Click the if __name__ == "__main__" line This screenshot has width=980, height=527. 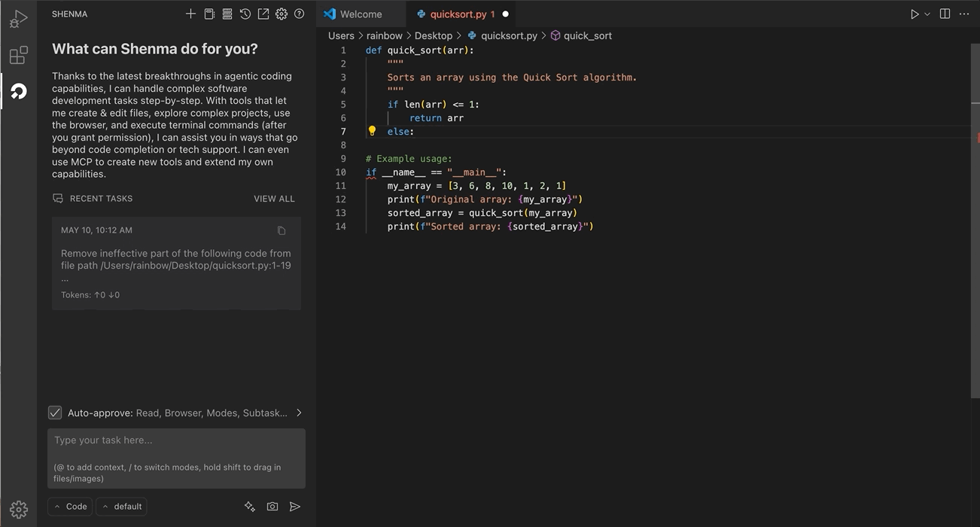pyautogui.click(x=437, y=172)
